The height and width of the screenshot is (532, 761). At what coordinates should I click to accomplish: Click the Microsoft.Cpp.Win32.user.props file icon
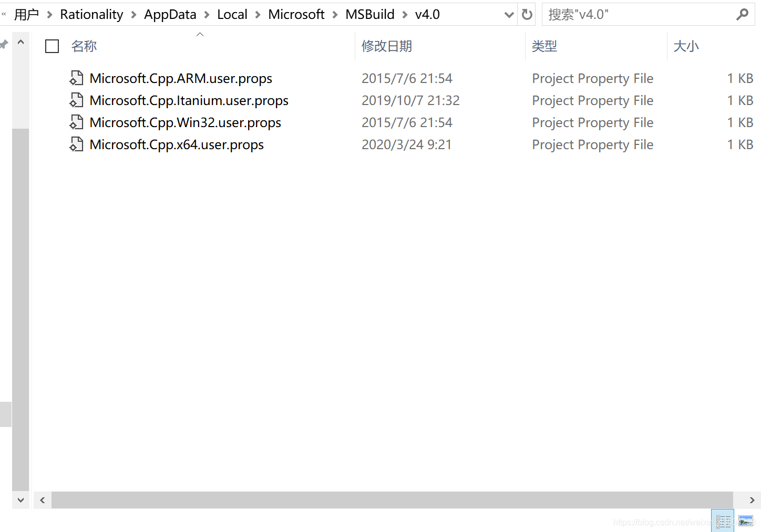76,122
